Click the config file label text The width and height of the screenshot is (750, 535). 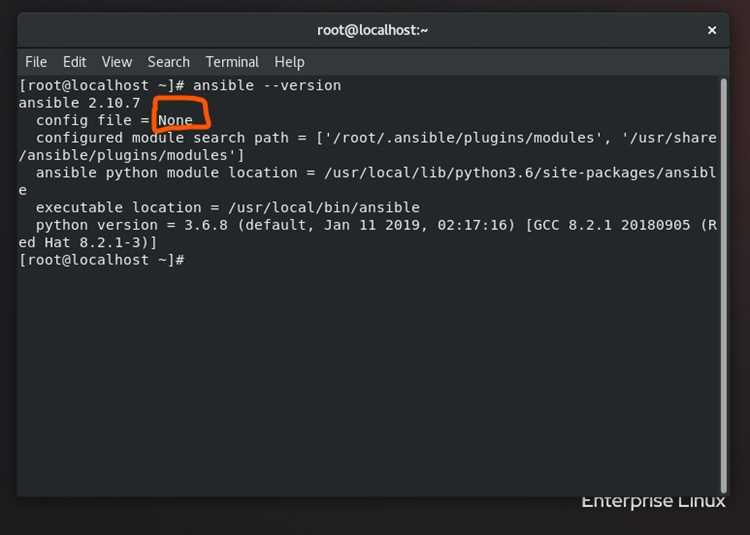tap(84, 120)
